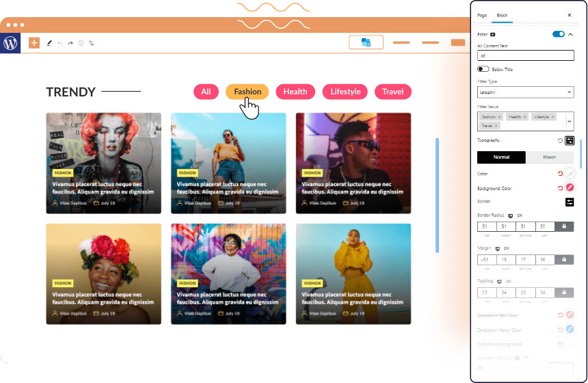Viewport: 588px width, 383px height.
Task: Click the px unit for Margin
Action: pyautogui.click(x=507, y=248)
